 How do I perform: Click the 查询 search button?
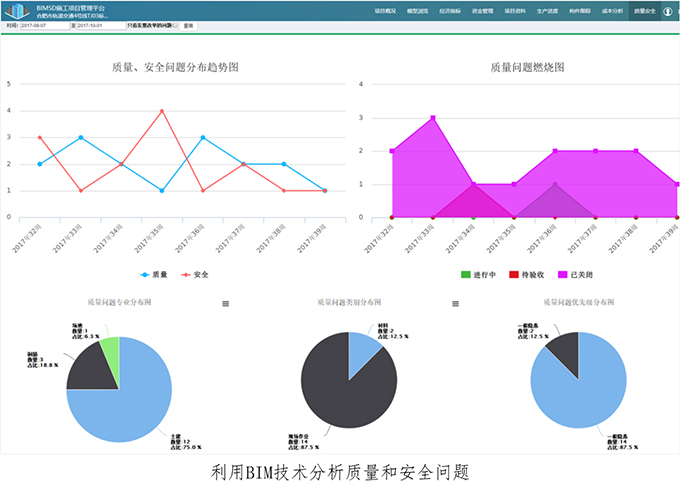[x=189, y=25]
